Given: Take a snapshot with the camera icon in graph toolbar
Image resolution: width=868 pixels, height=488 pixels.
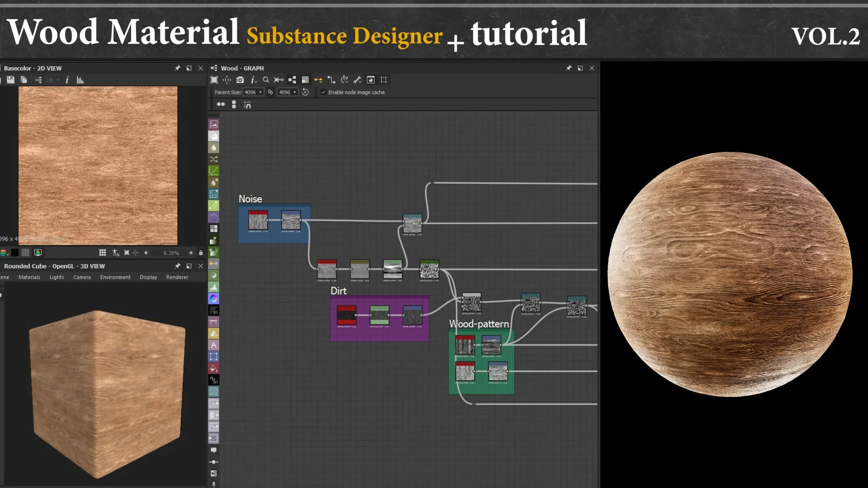Looking at the screenshot, I should 240,80.
